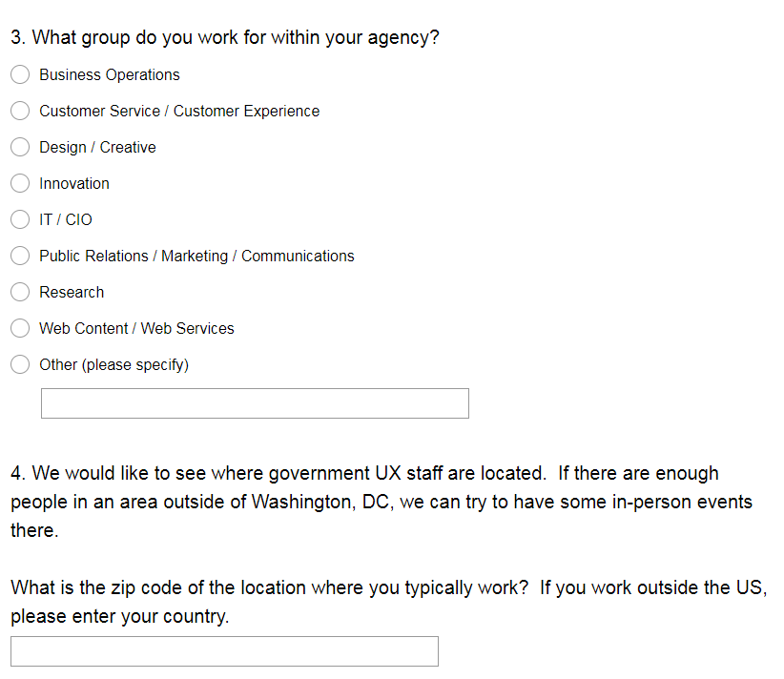Click the IT / CIO label text
This screenshot has height=679, width=784.
[x=66, y=219]
